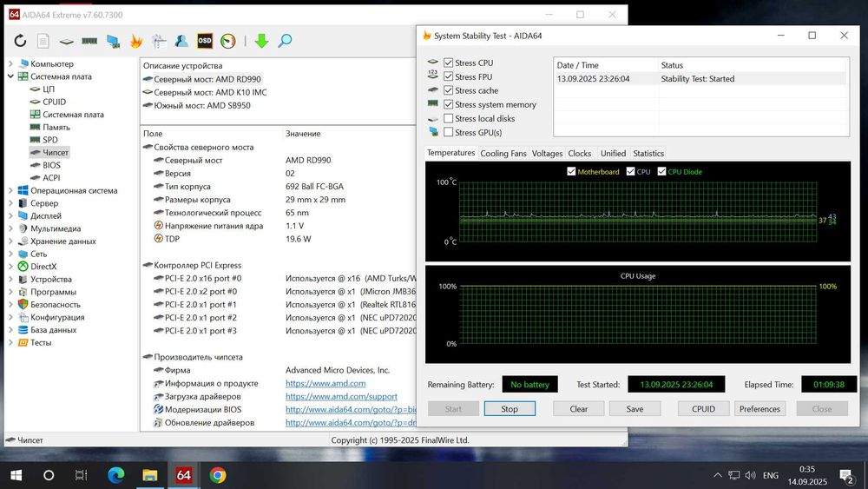This screenshot has width=868, height=489.
Task: Select Чипсет tree item
Action: 56,152
